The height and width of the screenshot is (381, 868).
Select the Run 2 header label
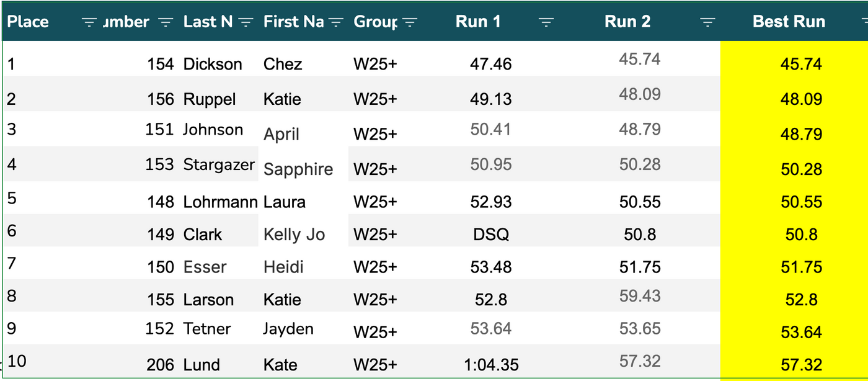627,22
